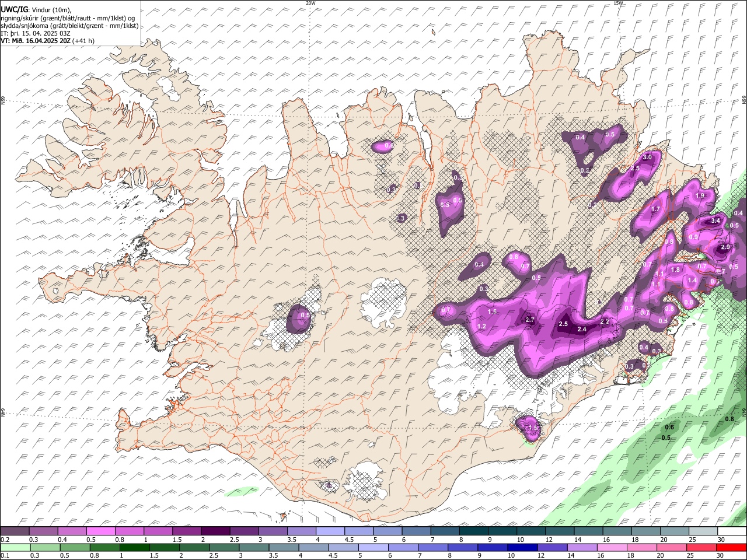
Task: Pick the mauve snow swatch between 0.2 and 0.3
Action: [15, 531]
